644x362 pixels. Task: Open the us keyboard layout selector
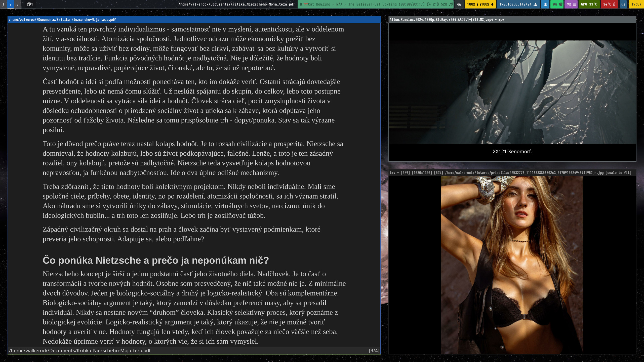coord(623,4)
